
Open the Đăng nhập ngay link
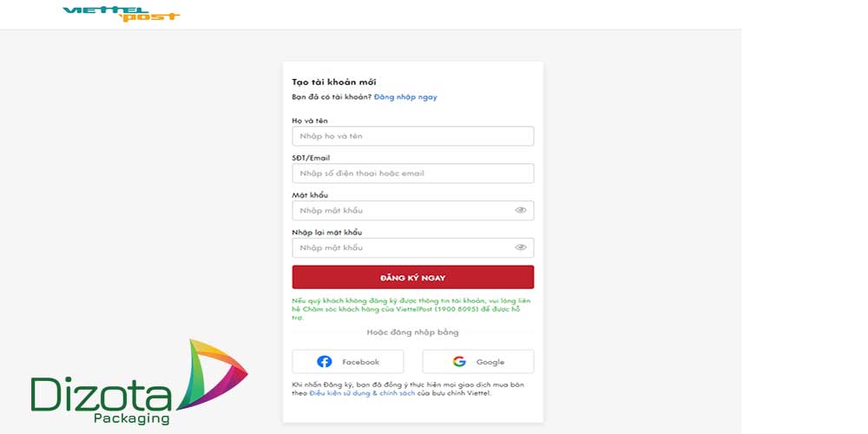click(x=405, y=97)
